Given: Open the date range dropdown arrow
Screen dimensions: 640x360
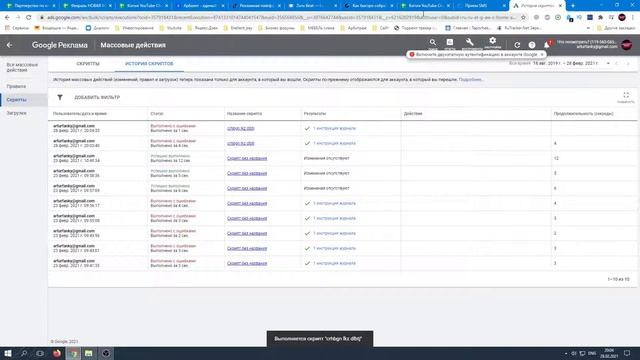Looking at the screenshot, I should 608,64.
